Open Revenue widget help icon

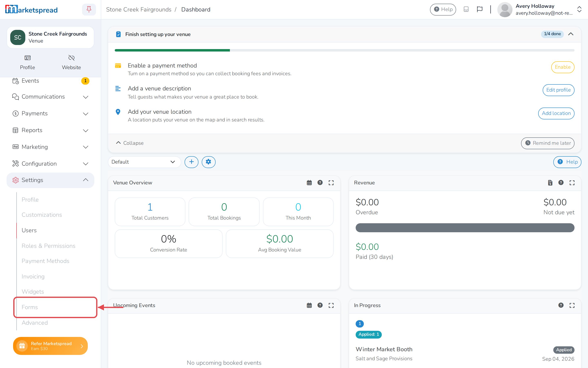(561, 183)
